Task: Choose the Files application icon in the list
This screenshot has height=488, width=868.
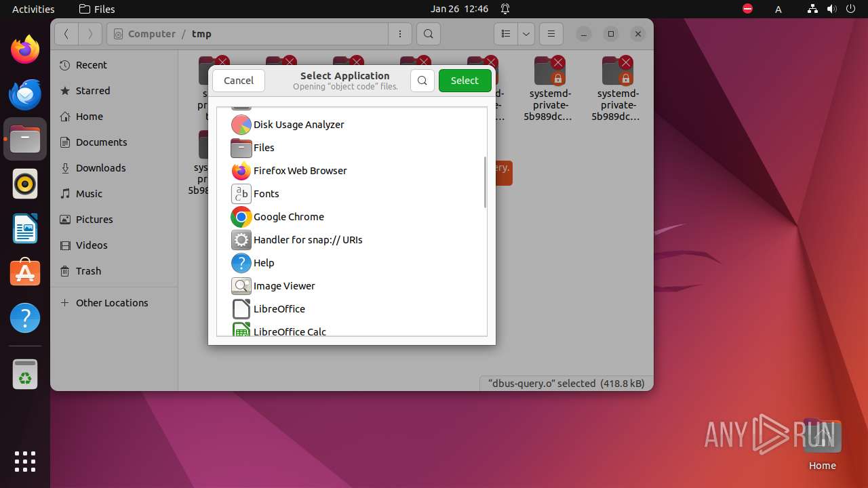Action: tap(241, 148)
